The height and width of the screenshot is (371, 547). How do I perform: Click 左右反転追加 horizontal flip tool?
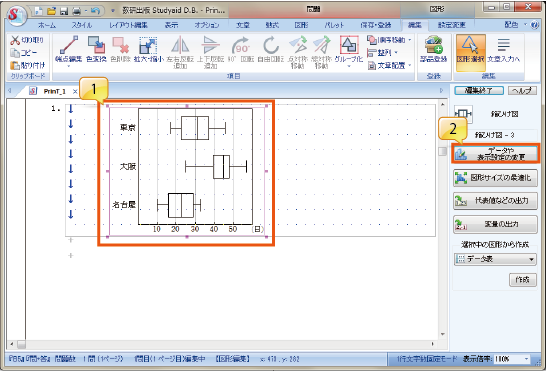click(180, 52)
